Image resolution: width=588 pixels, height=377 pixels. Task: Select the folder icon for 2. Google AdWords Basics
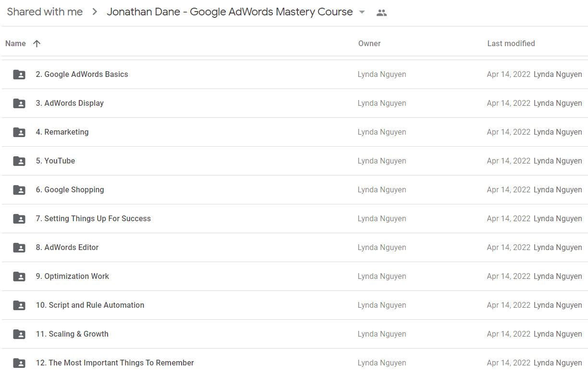click(19, 75)
